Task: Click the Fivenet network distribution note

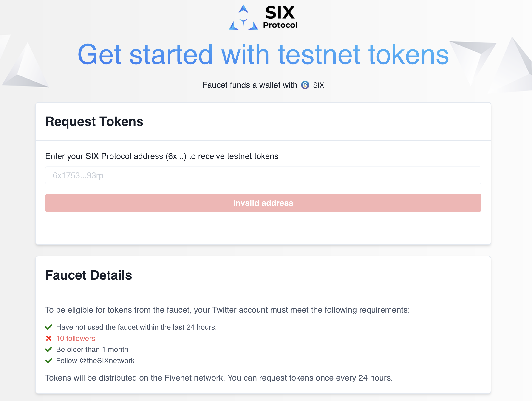Action: click(x=219, y=378)
